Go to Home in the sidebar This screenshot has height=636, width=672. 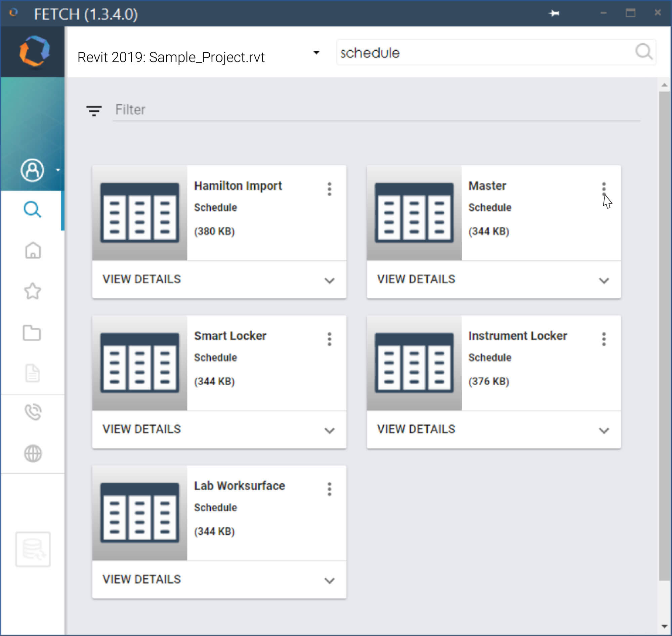pos(33,250)
